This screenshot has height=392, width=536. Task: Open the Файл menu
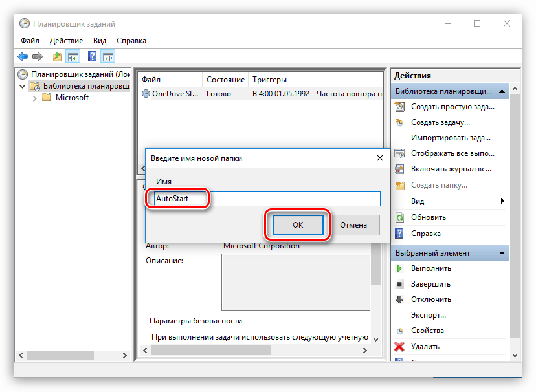30,41
